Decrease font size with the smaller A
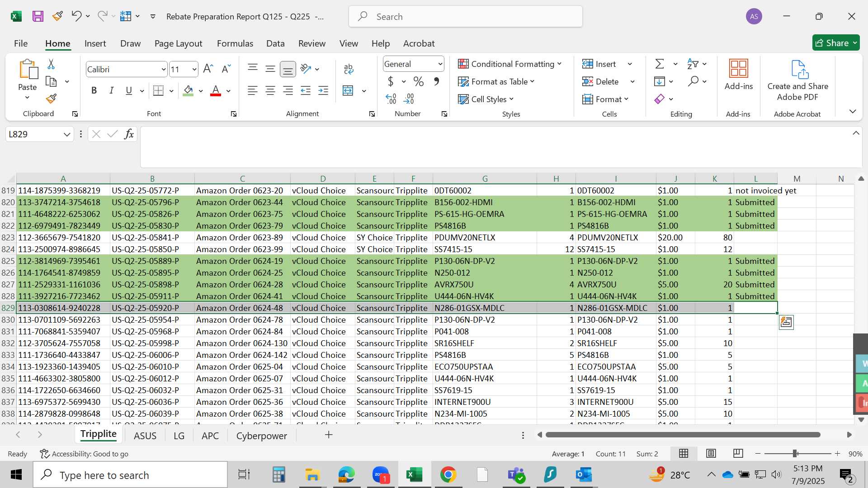The image size is (868, 488). 226,69
